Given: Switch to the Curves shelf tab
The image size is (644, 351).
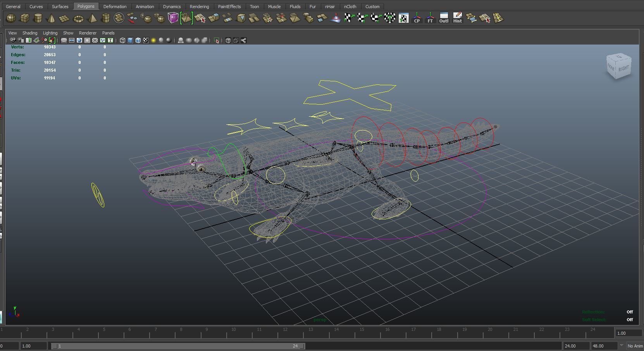Looking at the screenshot, I should [36, 7].
